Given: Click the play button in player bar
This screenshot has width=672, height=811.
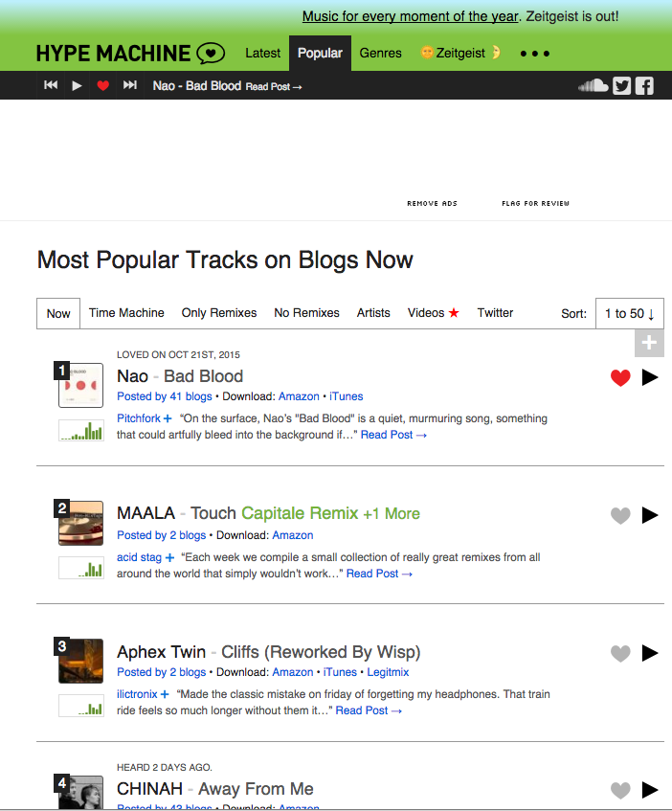Looking at the screenshot, I should 77,85.
